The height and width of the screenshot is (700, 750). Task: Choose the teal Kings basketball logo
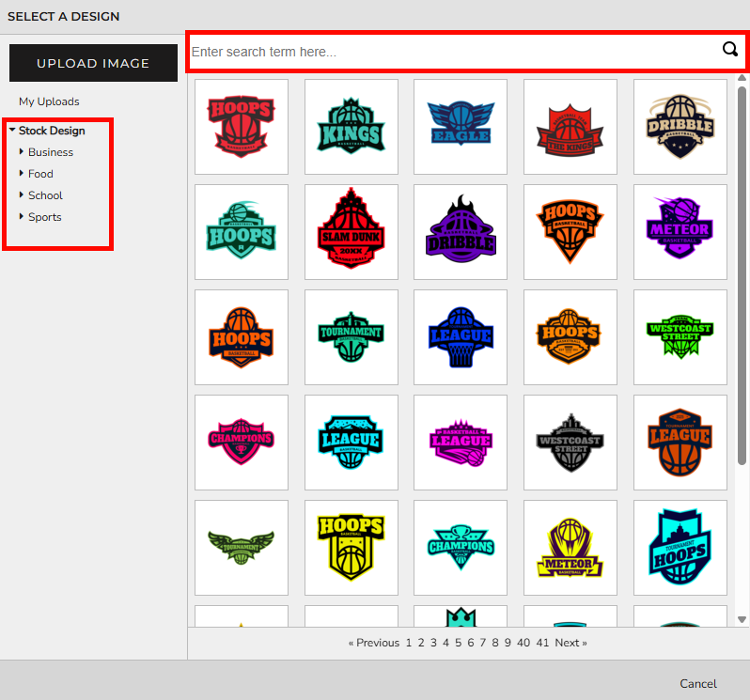(x=351, y=126)
